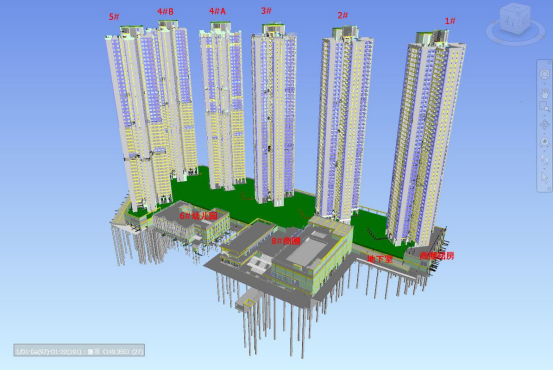Close the navigation bar with top corner button

pos(549,62)
